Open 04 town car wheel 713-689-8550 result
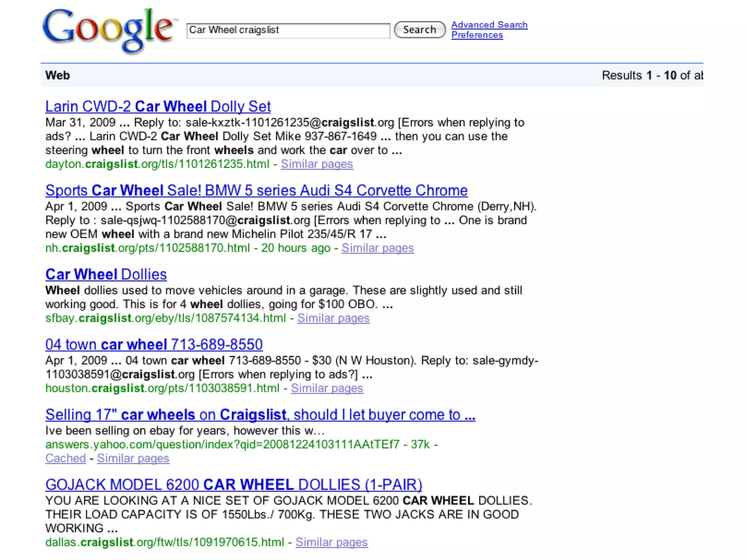 (154, 345)
